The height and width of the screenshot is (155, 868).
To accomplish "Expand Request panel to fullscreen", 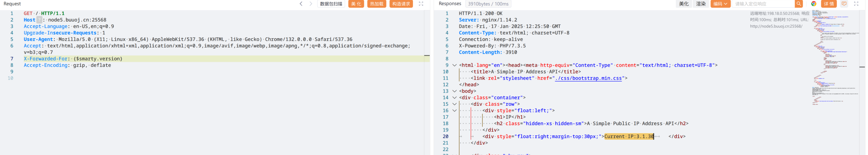I will click(x=421, y=4).
